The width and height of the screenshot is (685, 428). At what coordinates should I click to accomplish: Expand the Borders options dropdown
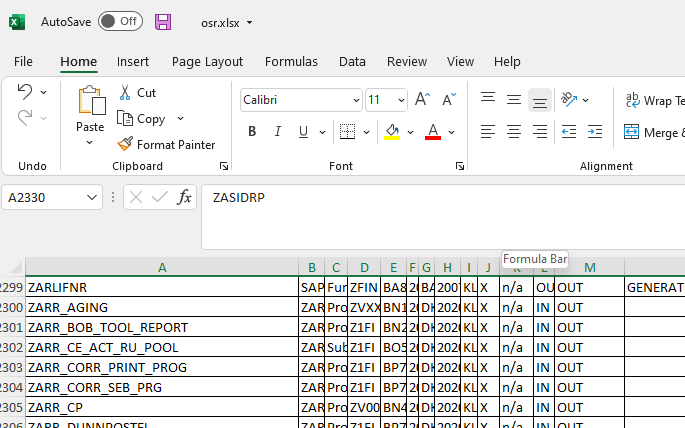click(367, 132)
